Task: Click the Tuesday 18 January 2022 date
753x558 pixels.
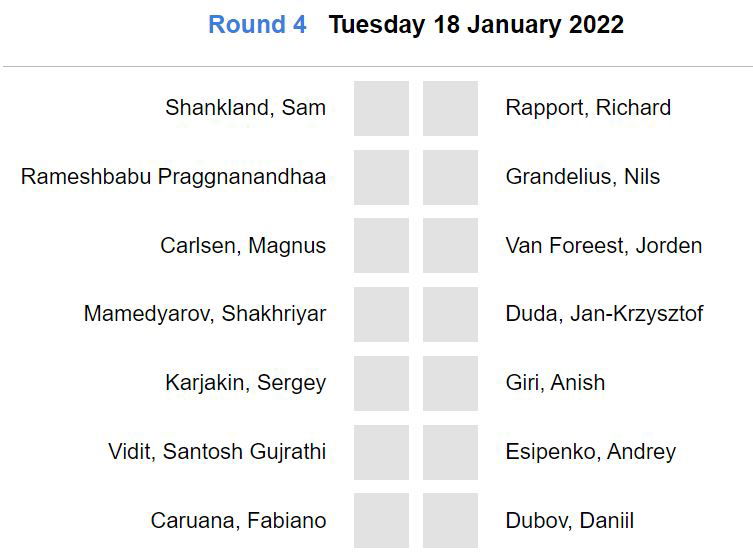Action: pos(476,25)
